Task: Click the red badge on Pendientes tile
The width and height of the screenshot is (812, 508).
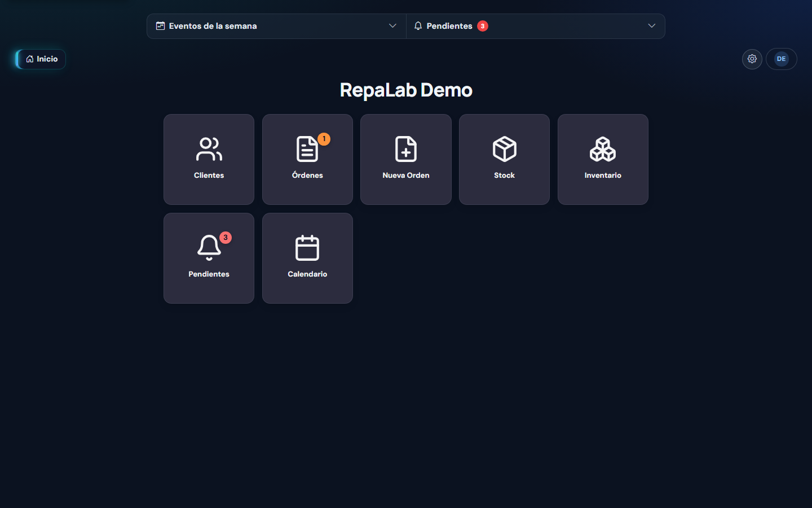Action: pos(226,238)
